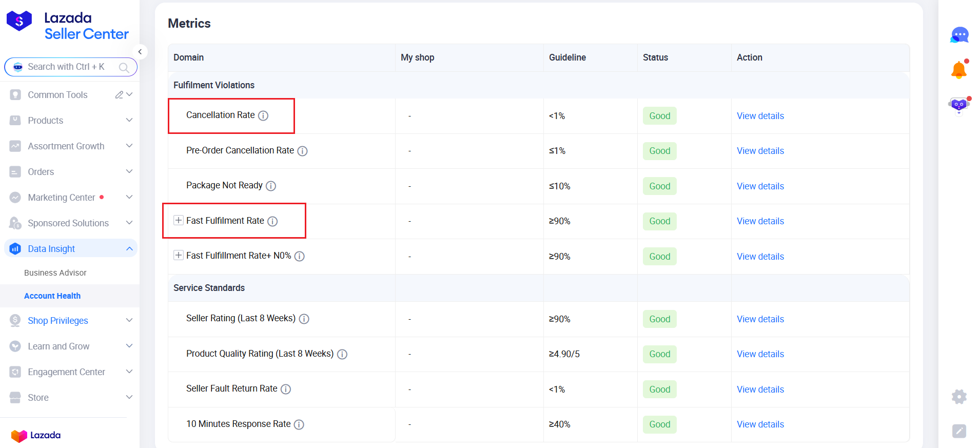View details for Cancellation Rate

[760, 116]
